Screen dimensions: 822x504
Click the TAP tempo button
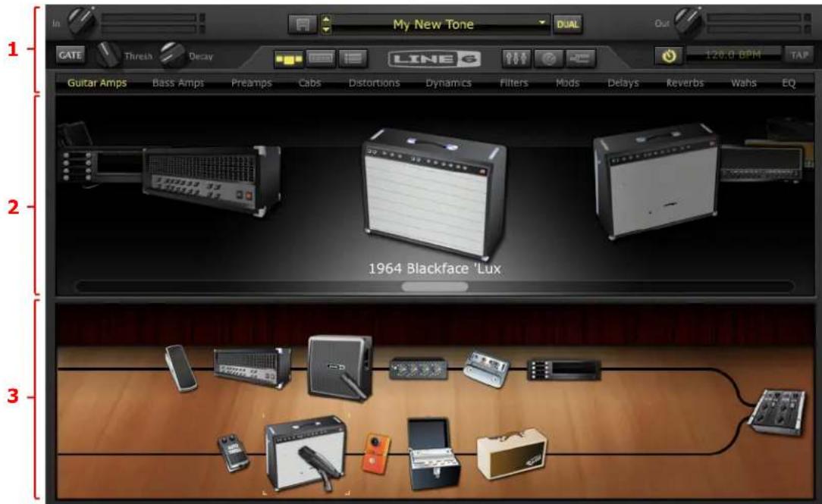799,55
